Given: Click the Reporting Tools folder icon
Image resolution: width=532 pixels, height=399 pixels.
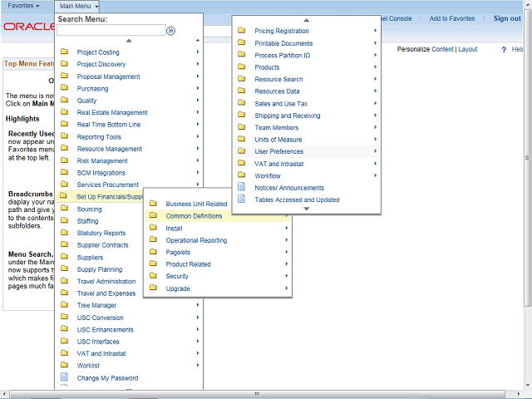Looking at the screenshot, I should click(x=64, y=136).
